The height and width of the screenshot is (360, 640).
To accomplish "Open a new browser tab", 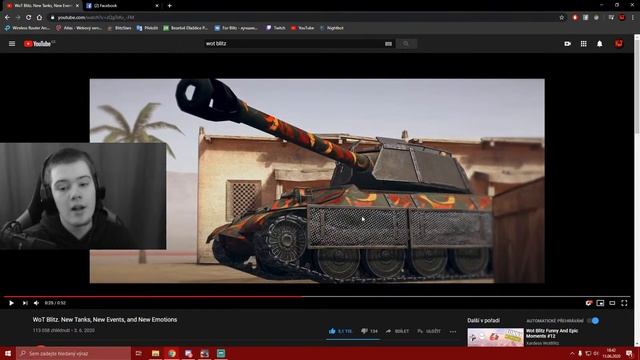I will (x=169, y=6).
